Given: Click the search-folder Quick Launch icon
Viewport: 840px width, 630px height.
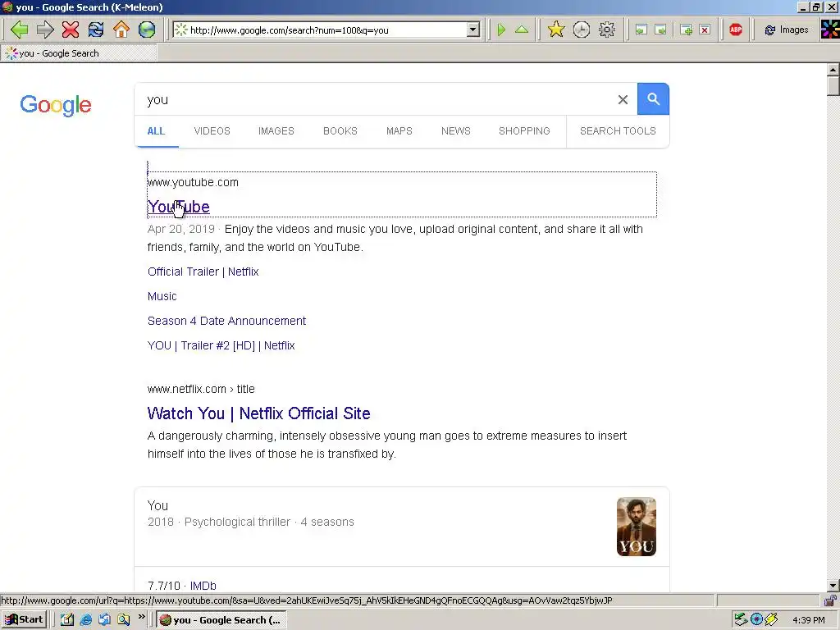Looking at the screenshot, I should (124, 620).
